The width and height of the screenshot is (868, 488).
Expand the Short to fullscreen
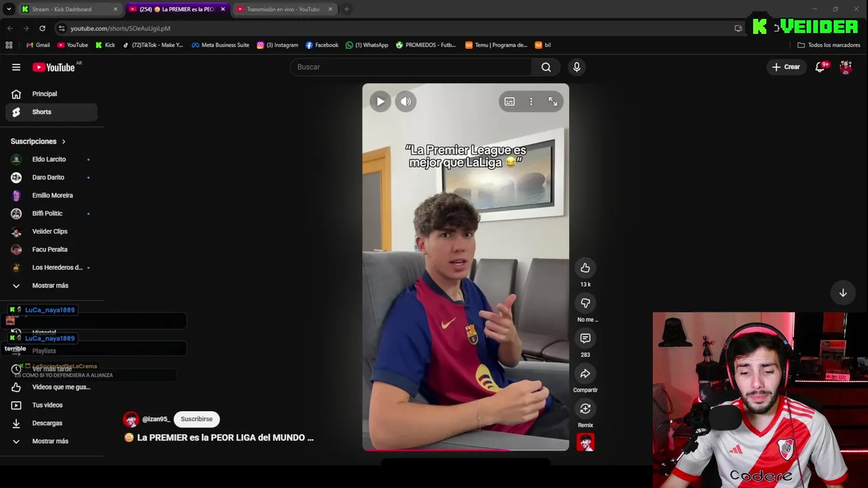pos(553,102)
